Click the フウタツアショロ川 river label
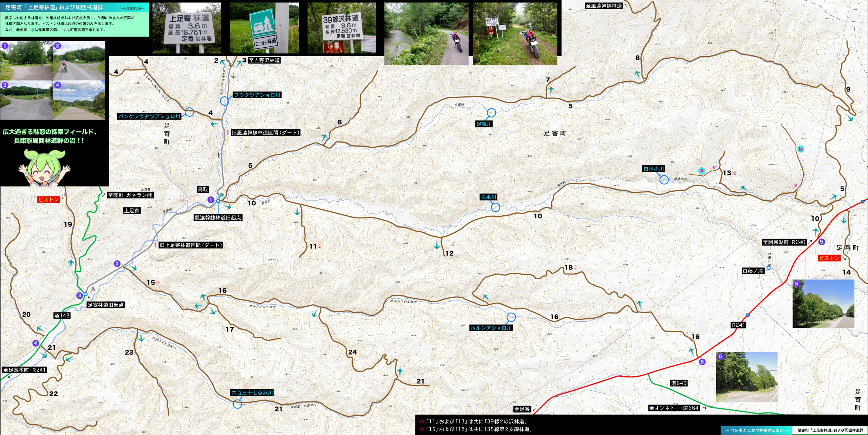Image resolution: width=868 pixels, height=435 pixels. (x=257, y=95)
